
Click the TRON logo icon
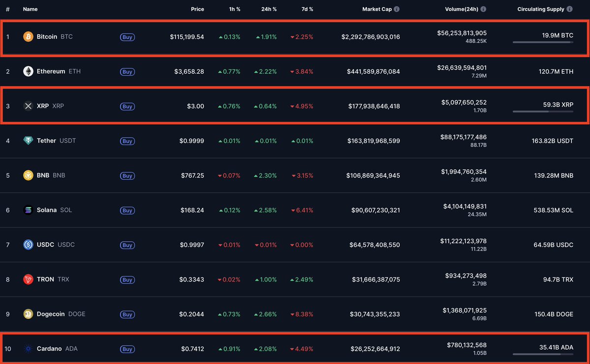[x=28, y=280]
